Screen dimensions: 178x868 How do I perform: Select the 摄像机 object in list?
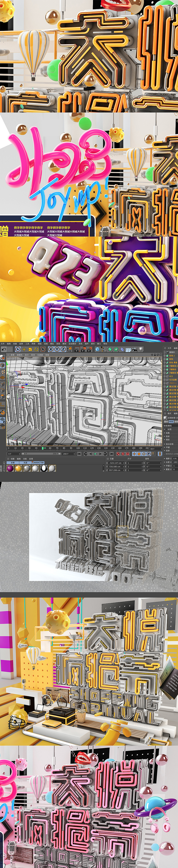(x=172, y=353)
